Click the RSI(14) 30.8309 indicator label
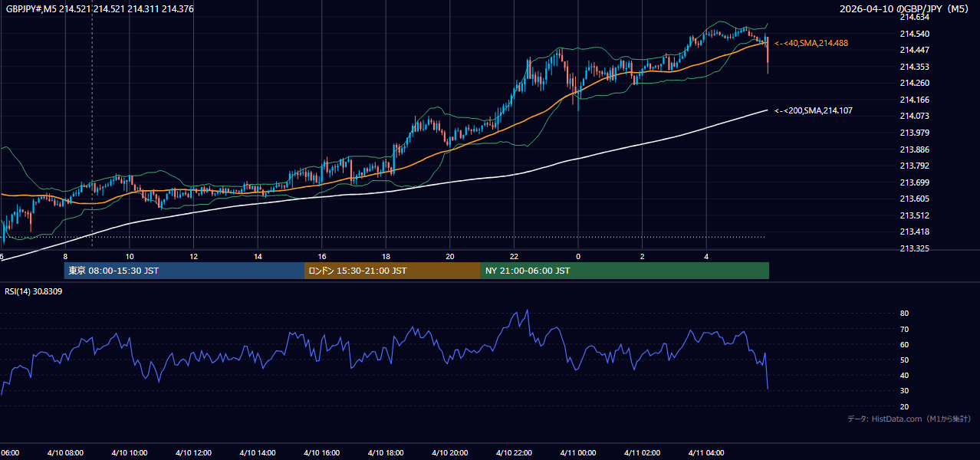 tap(34, 291)
